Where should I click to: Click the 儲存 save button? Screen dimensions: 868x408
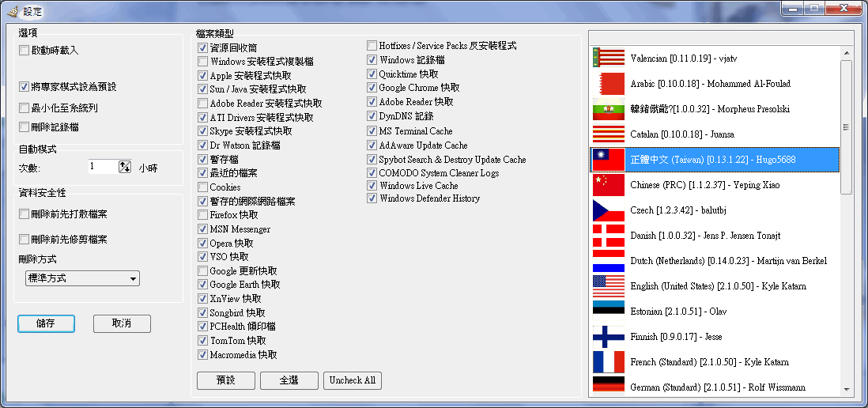[x=46, y=323]
